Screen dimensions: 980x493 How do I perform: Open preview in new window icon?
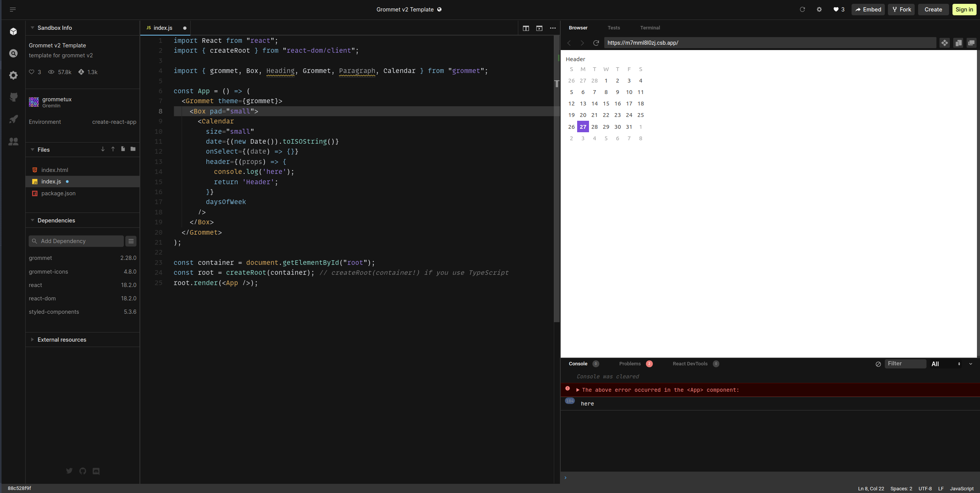[971, 43]
